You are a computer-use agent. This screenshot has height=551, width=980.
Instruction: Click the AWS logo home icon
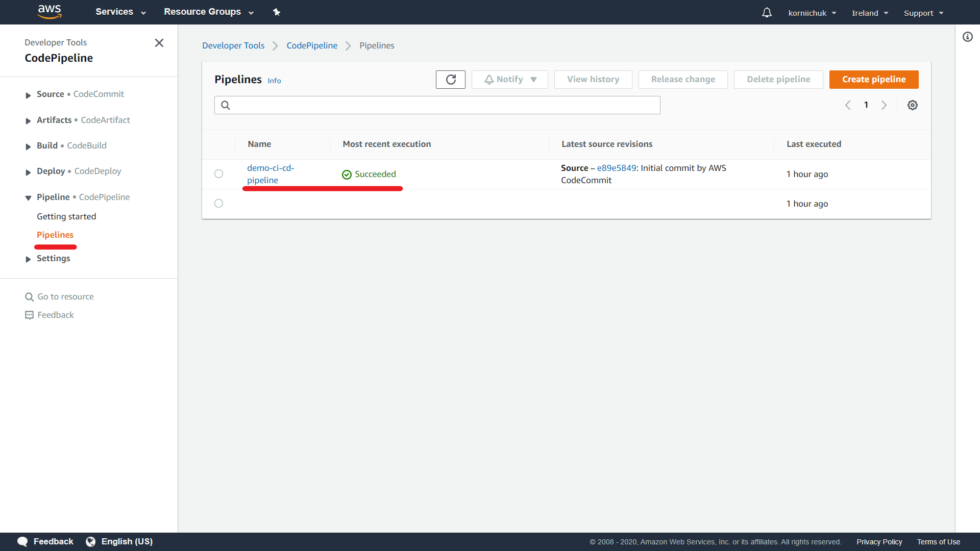click(x=50, y=12)
